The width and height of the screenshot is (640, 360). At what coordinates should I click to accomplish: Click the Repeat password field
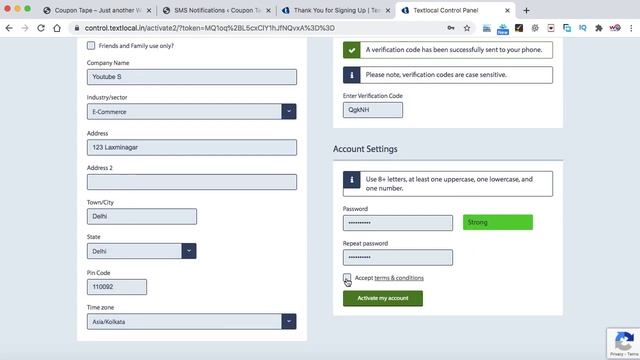[x=398, y=258]
